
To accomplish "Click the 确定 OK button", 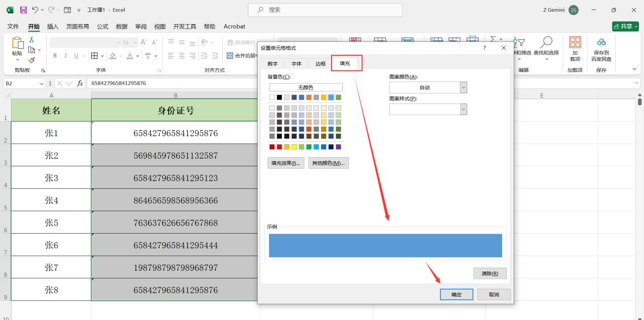I will (x=456, y=294).
